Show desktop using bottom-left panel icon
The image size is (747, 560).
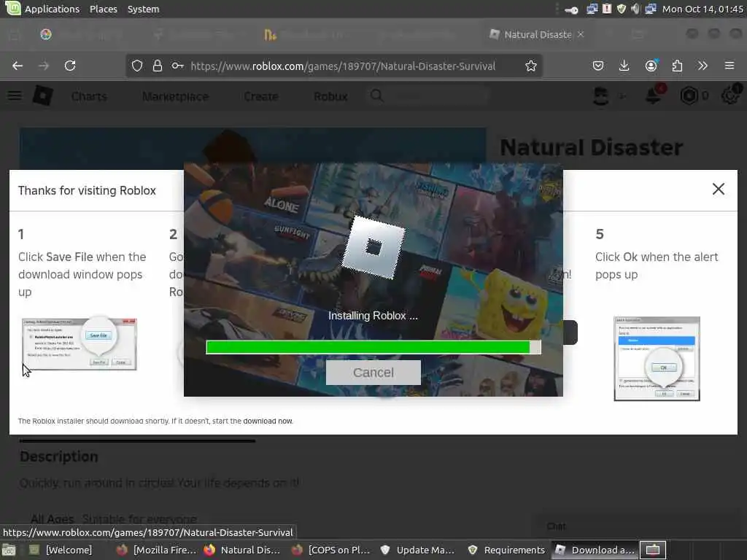(x=9, y=550)
